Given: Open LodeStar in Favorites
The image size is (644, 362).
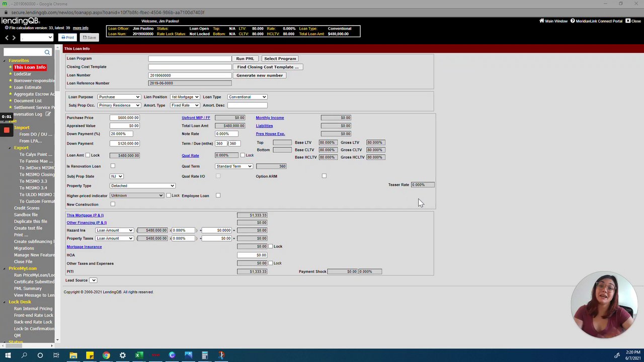Looking at the screenshot, I should coord(23,74).
